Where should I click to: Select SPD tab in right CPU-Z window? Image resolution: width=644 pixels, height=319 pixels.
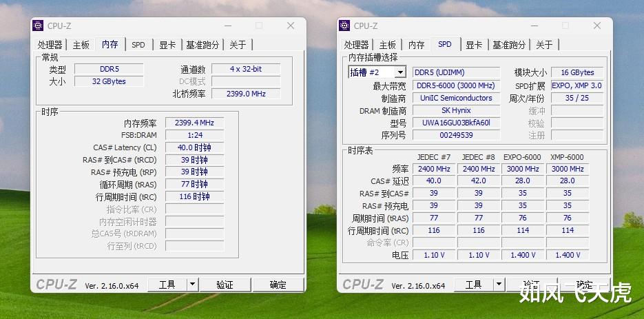click(x=445, y=44)
